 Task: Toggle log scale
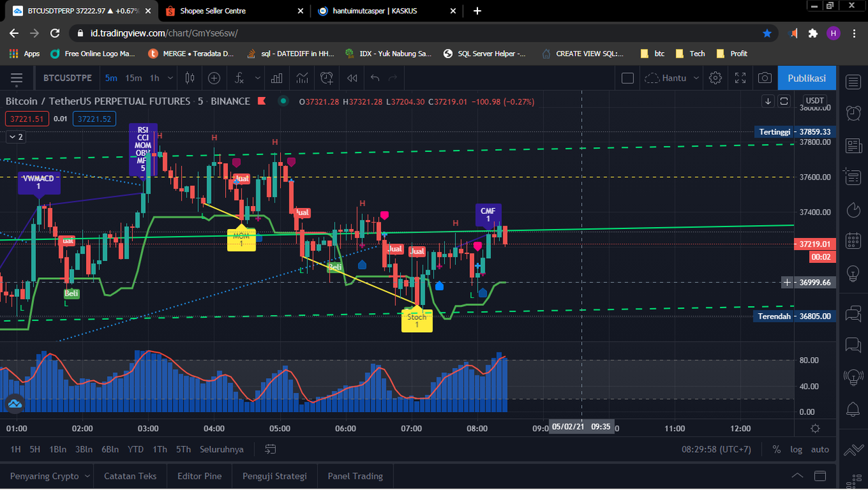(x=795, y=449)
